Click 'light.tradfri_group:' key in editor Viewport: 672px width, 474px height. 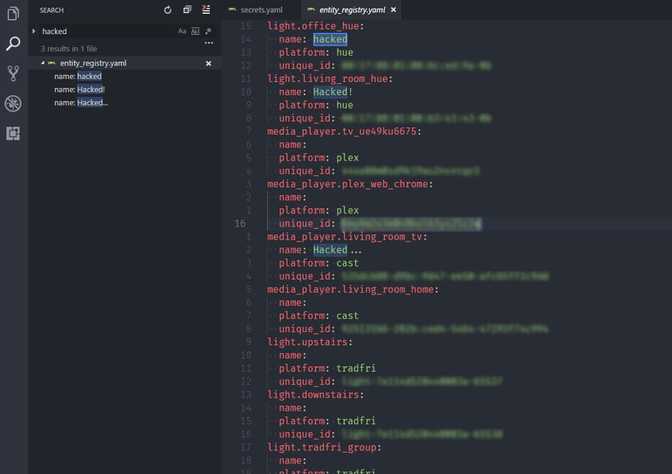[324, 448]
